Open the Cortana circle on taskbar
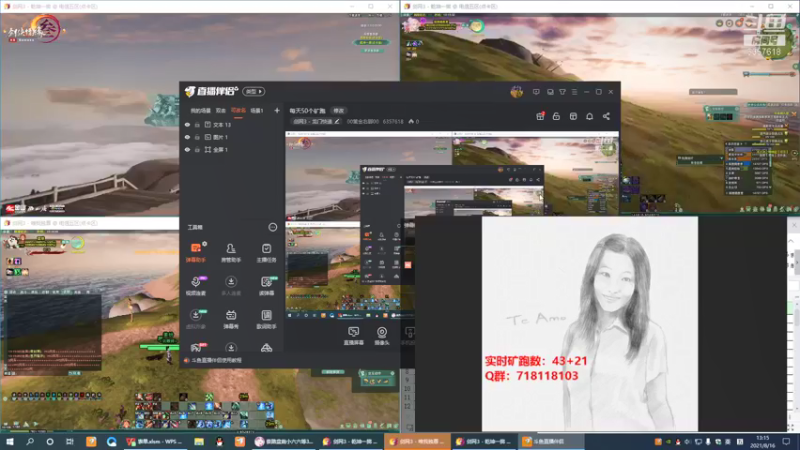Screen dimensions: 800x450 tap(49, 441)
